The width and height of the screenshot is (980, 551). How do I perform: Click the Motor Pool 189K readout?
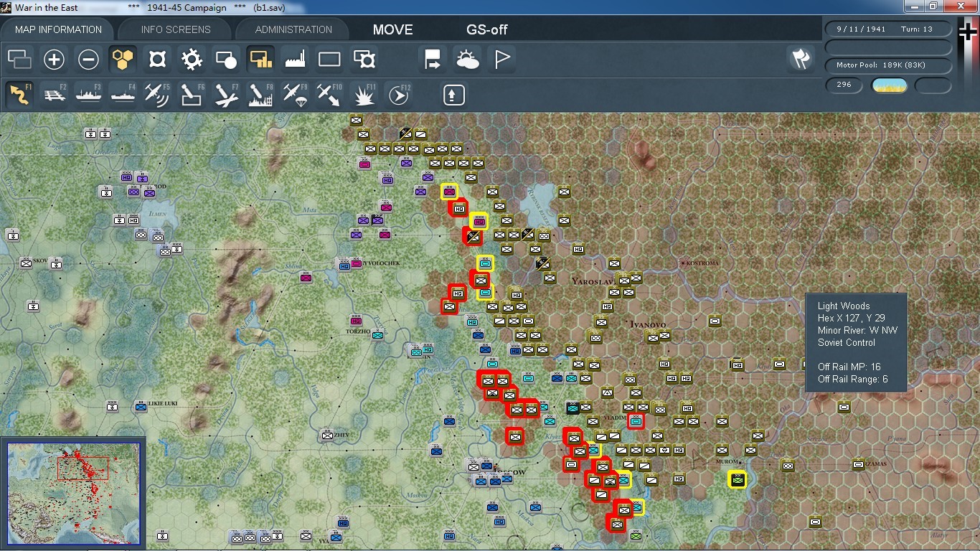pyautogui.click(x=888, y=65)
